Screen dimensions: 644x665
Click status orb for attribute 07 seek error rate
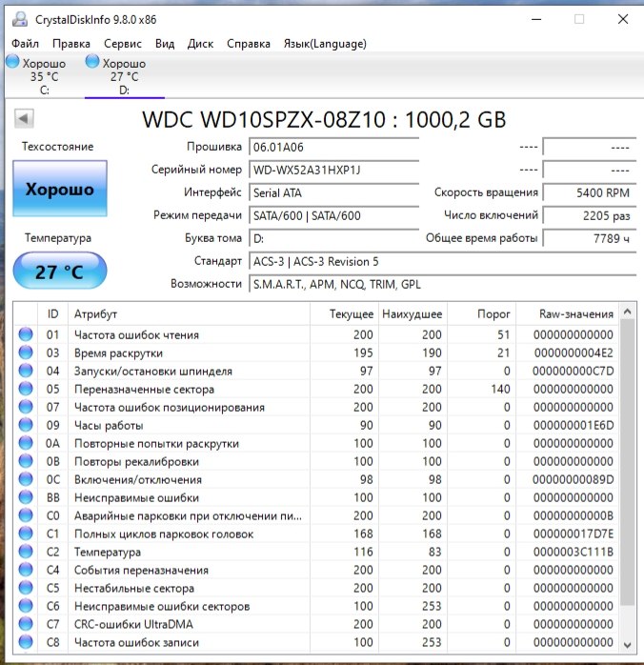[26, 407]
